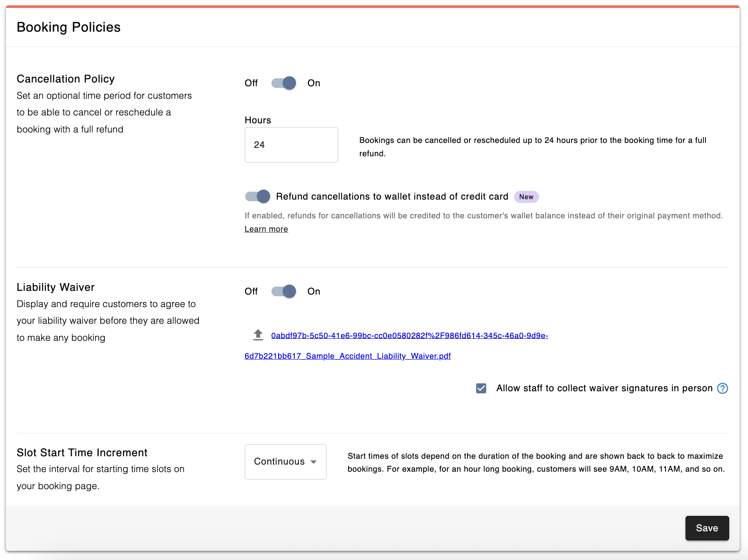748x560 pixels.
Task: Click the 24 hours cancellation description text
Action: 532,147
